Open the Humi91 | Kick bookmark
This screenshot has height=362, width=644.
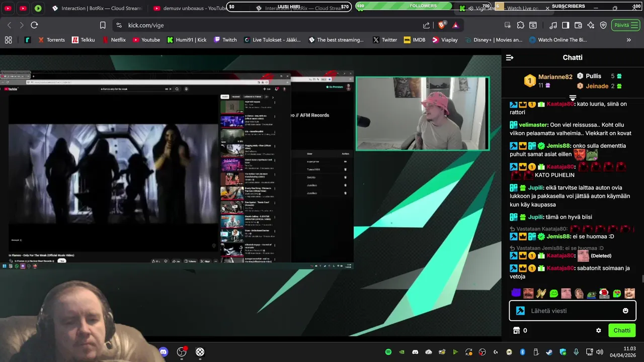coord(187,40)
